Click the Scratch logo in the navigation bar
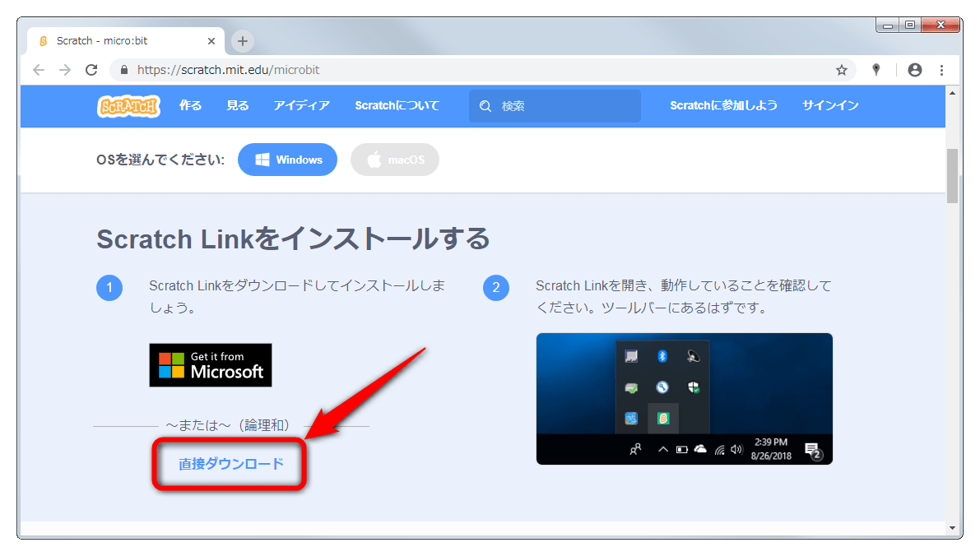 click(128, 106)
